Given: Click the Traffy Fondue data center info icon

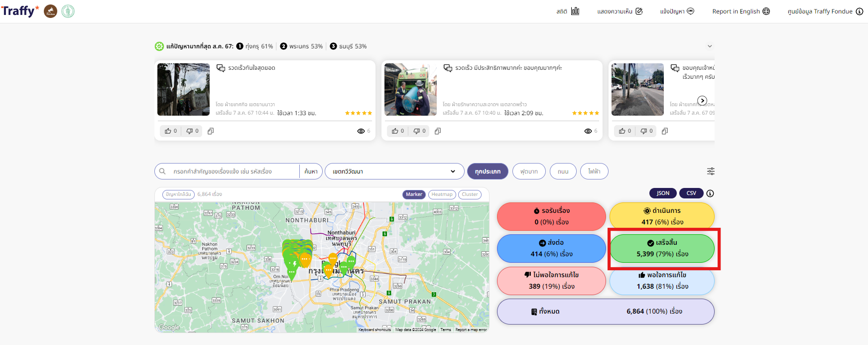Looking at the screenshot, I should click(859, 11).
